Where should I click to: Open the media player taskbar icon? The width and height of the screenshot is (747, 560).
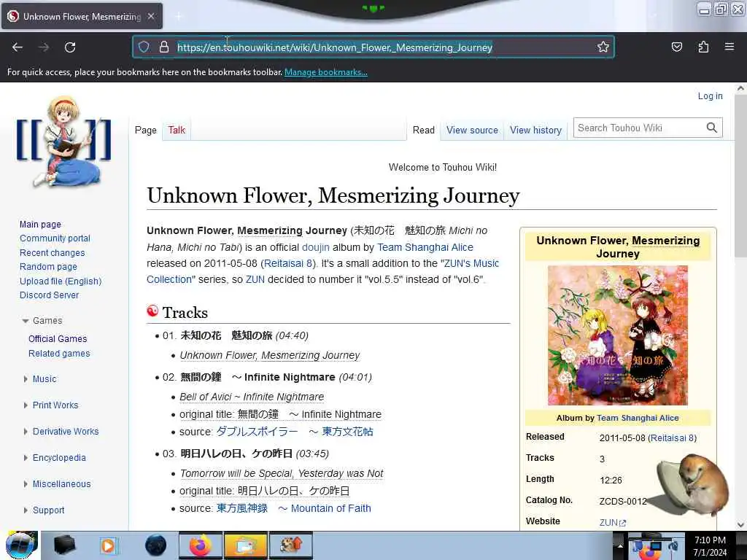(108, 545)
